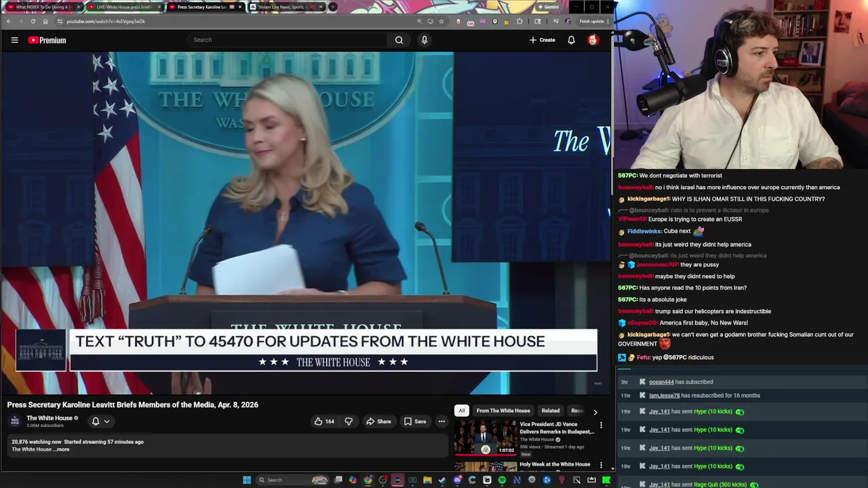Start voice search with microphone icon

[425, 40]
